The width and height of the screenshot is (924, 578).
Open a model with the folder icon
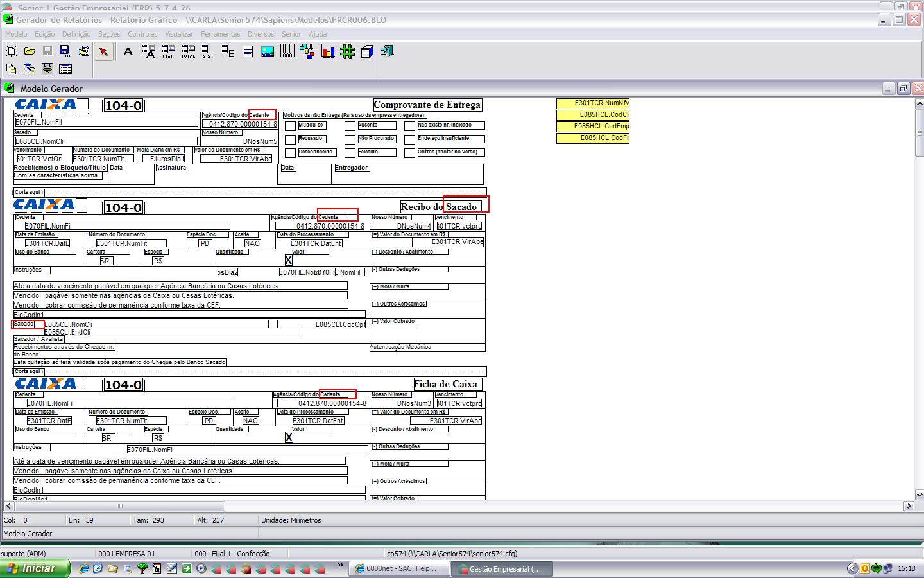30,51
